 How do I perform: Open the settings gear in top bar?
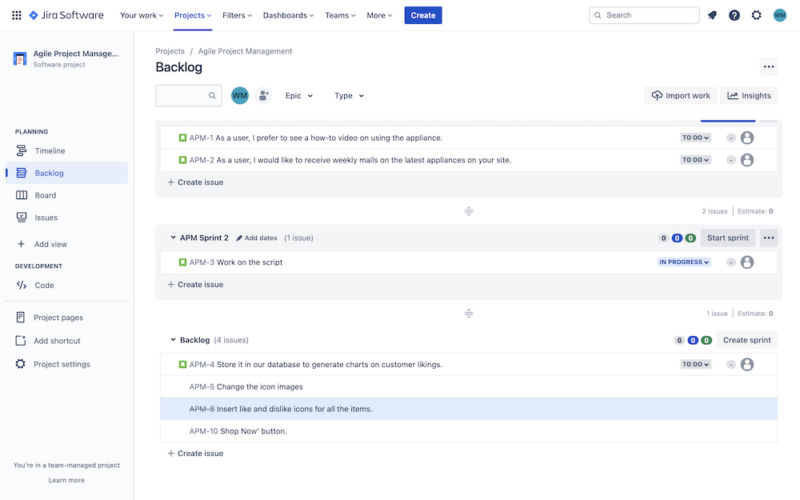tap(757, 15)
